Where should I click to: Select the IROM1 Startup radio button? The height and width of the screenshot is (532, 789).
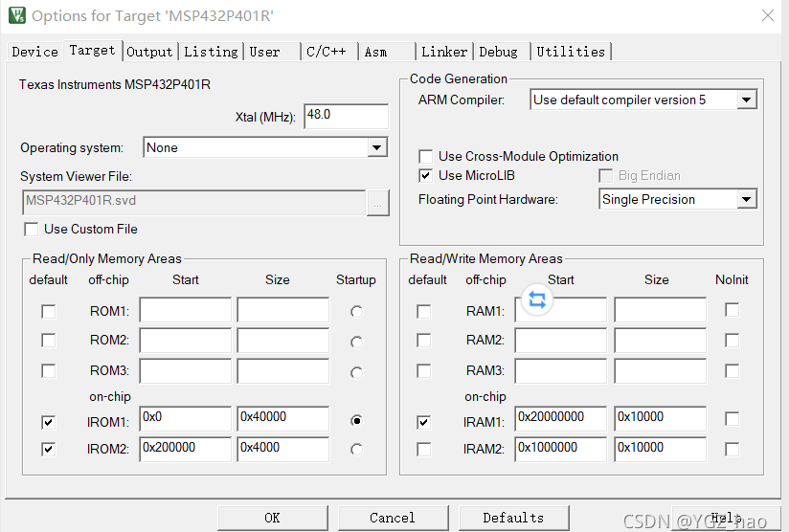click(356, 420)
